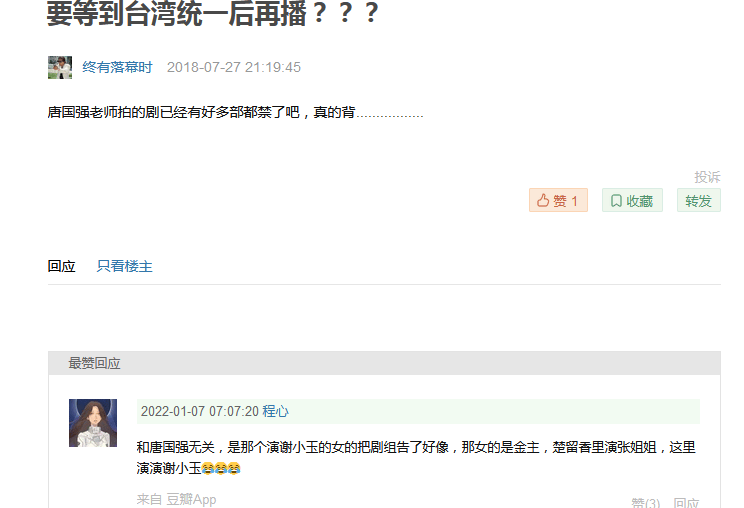Like the post with 赞 button
744x508 pixels.
pos(558,201)
